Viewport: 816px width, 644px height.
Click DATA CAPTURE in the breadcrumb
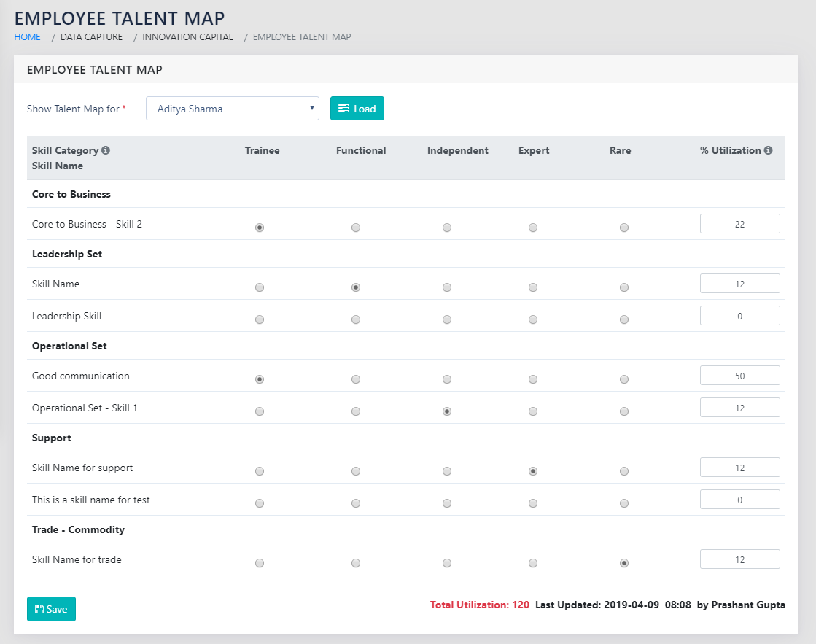click(91, 36)
